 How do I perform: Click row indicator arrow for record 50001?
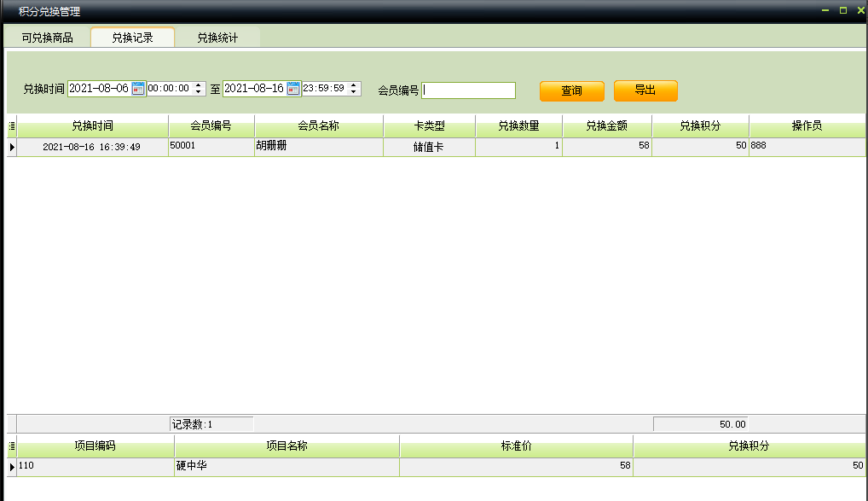click(11, 147)
